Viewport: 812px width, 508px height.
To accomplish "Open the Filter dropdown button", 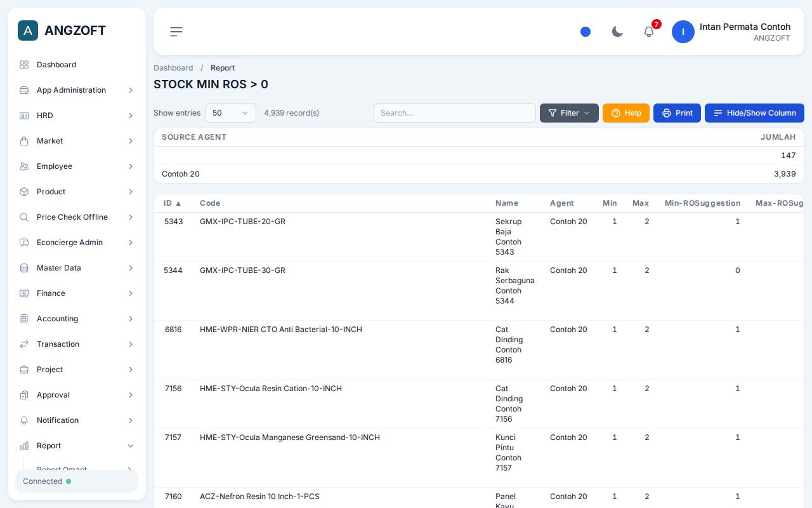I will [x=569, y=113].
